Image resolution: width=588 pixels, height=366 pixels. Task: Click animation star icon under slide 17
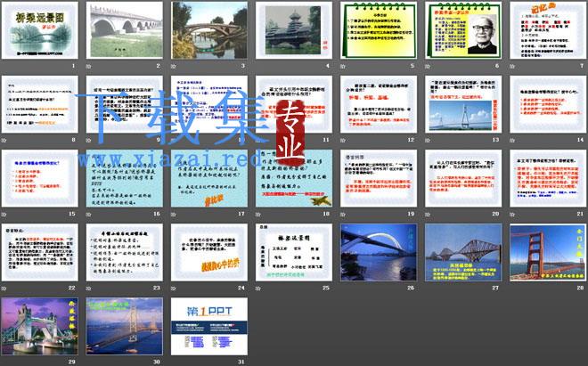pyautogui.click(x=173, y=215)
